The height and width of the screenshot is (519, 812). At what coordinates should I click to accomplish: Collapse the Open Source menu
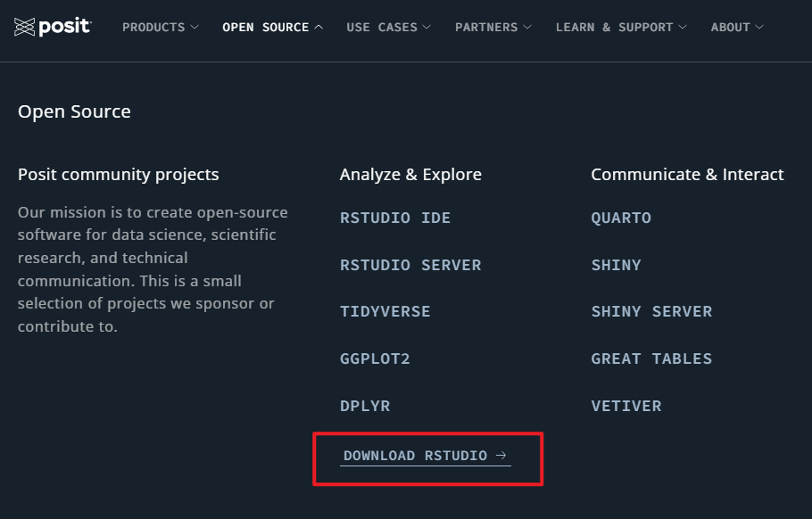(x=272, y=28)
